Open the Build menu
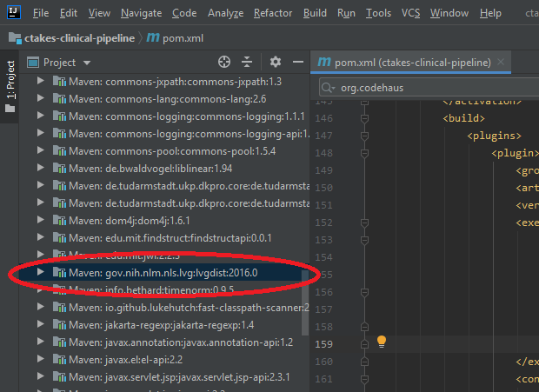 point(315,13)
